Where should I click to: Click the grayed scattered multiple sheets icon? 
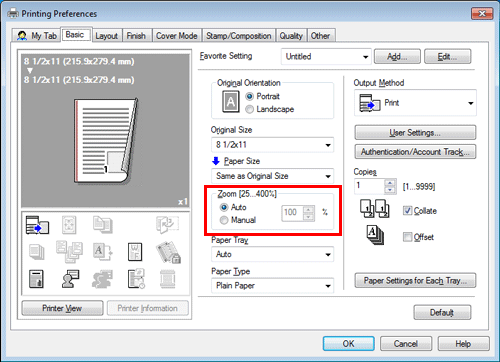[69, 252]
